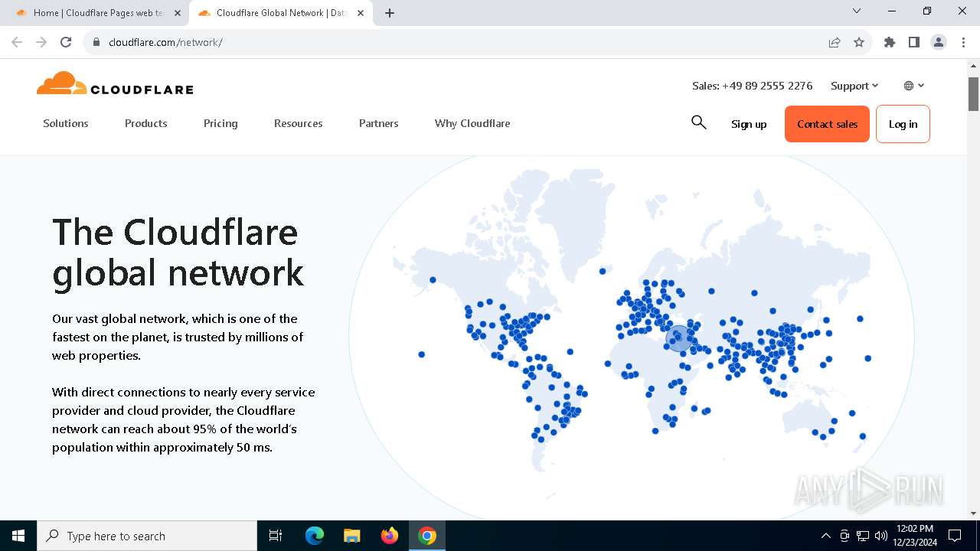Click the taskbar clock and date
The width and height of the screenshot is (980, 551).
tap(914, 536)
